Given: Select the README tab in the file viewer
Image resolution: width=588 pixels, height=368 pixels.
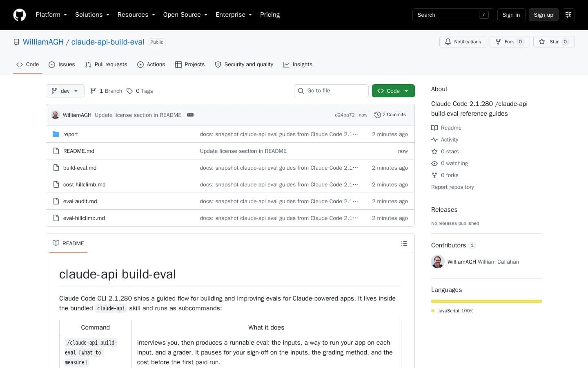Looking at the screenshot, I should click(x=68, y=243).
